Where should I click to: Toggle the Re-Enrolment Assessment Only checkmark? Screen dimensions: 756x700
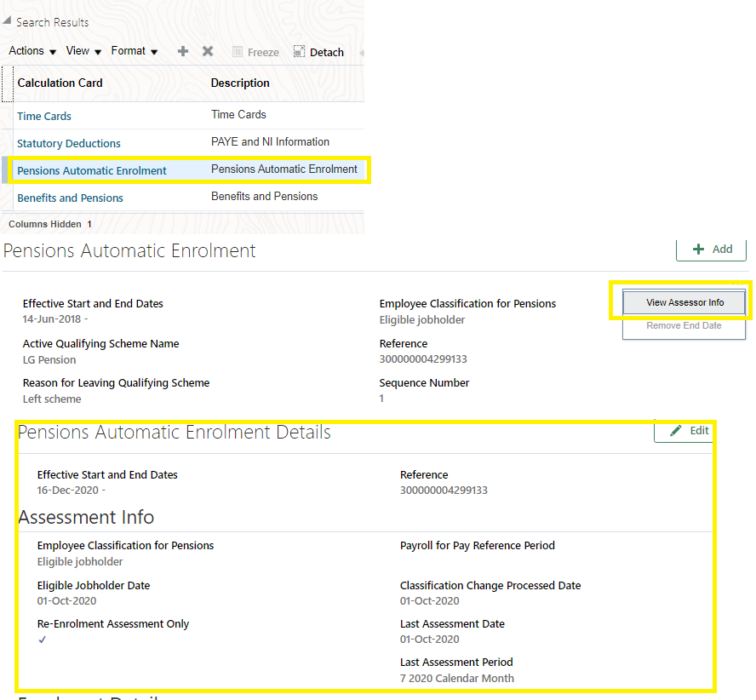point(43,640)
